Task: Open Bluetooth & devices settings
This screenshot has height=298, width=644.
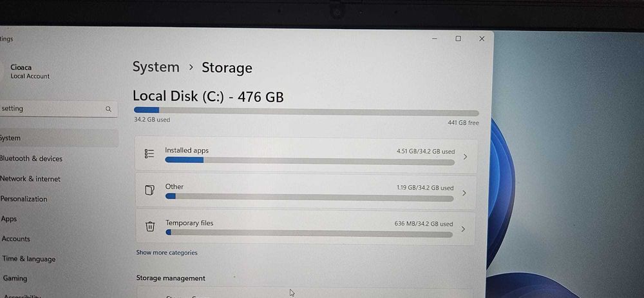Action: (31, 159)
